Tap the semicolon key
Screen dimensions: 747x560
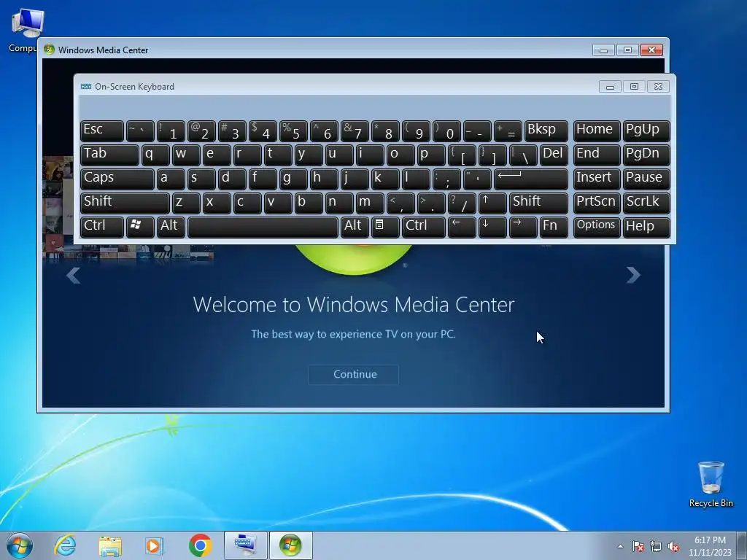[x=446, y=179]
